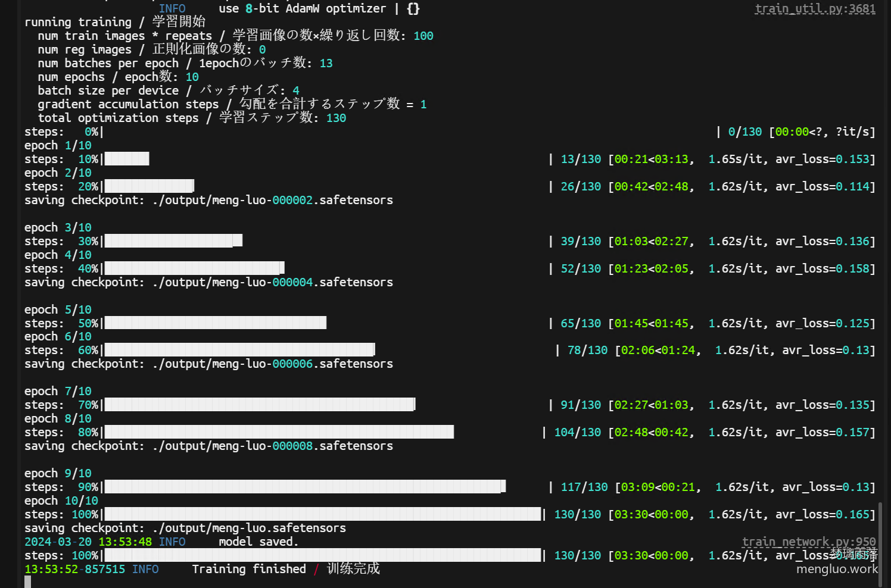Click 'use 8-bit AdamW optimizer' text

pos(302,8)
